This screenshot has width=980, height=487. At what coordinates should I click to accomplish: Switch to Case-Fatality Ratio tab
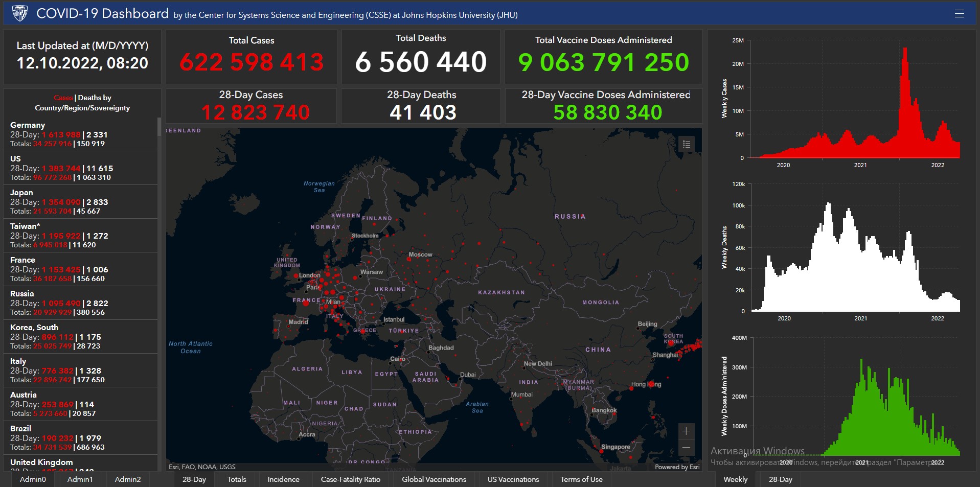coord(350,479)
